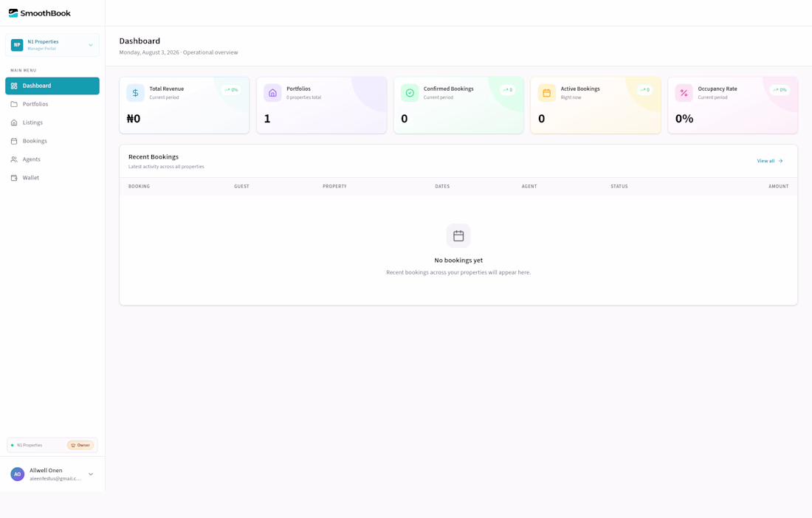
Task: Click the Active Bookings calendar icon
Action: [546, 93]
